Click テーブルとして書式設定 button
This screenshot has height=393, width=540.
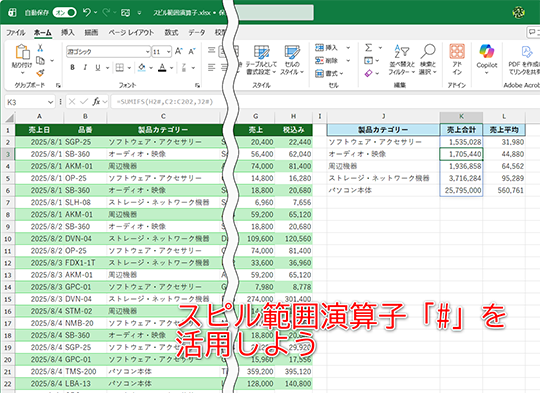click(261, 60)
